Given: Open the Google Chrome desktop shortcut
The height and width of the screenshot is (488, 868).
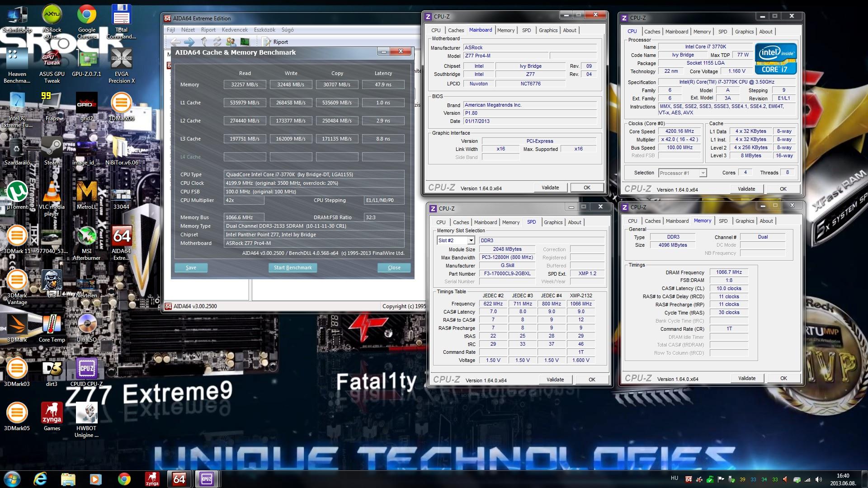Looking at the screenshot, I should [x=86, y=22].
